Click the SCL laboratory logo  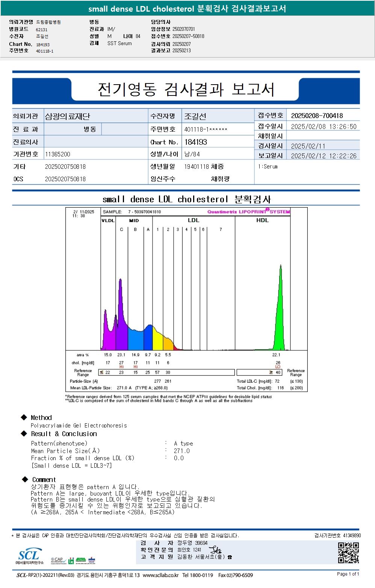click(x=29, y=556)
